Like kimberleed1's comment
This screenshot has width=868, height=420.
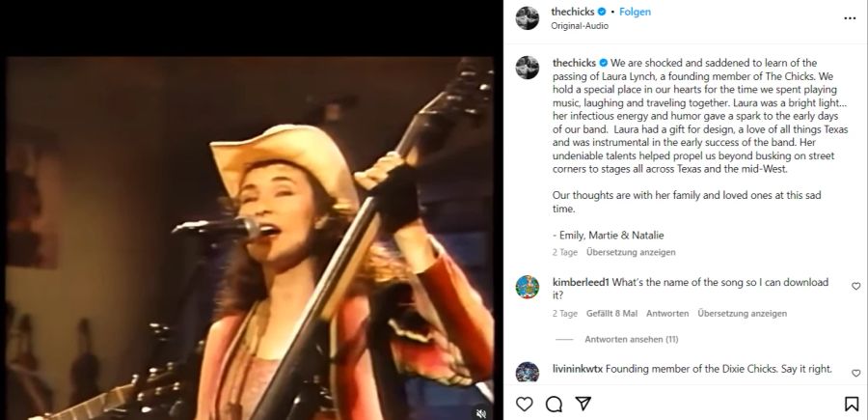pyautogui.click(x=855, y=287)
